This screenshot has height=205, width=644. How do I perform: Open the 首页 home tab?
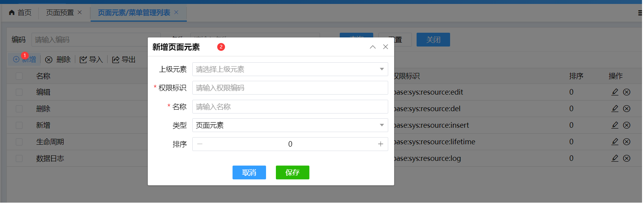(x=20, y=13)
